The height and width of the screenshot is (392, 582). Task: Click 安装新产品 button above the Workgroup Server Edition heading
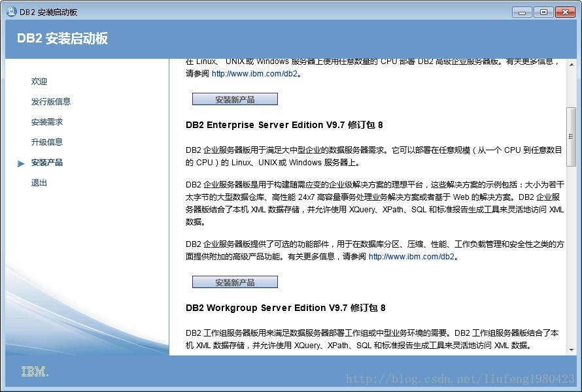coord(235,282)
